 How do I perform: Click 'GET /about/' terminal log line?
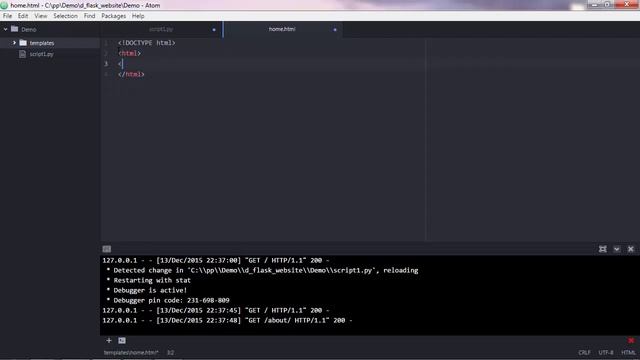pos(227,320)
